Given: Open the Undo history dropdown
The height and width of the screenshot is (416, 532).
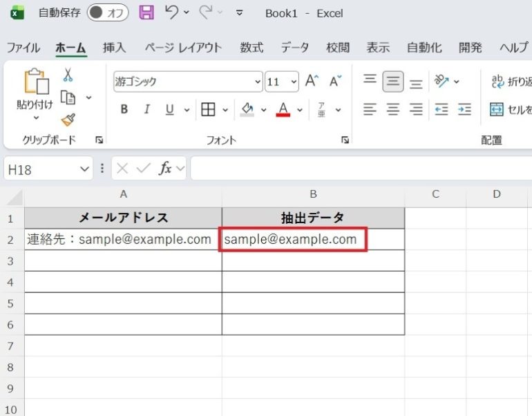Looking at the screenshot, I should tap(187, 12).
